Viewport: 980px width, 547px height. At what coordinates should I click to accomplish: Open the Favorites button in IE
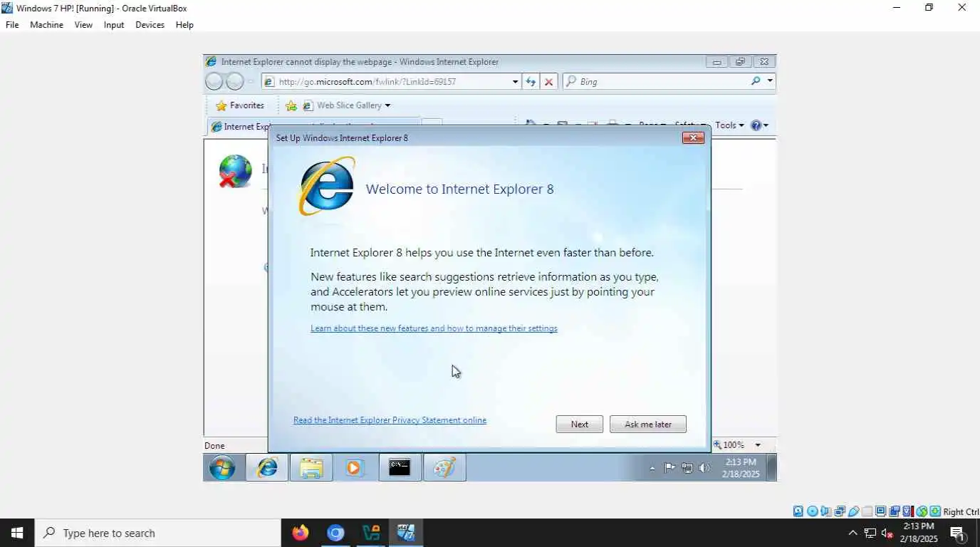[240, 105]
